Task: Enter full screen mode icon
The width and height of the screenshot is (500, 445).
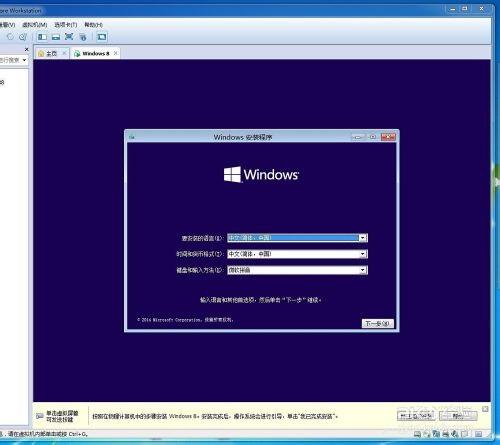Action: [69, 37]
